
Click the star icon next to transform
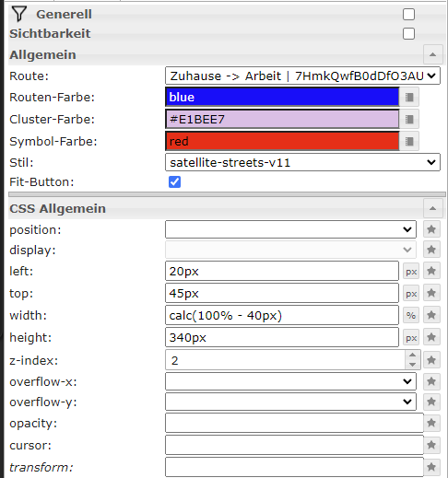[431, 467]
